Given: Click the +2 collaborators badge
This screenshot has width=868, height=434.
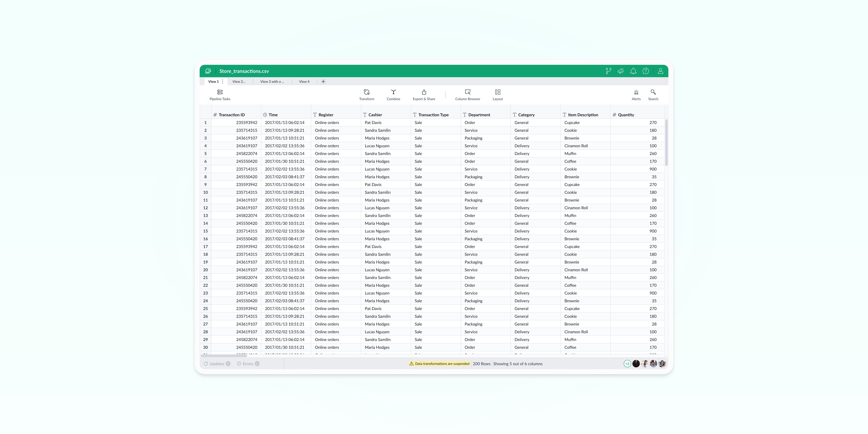Looking at the screenshot, I should [x=627, y=364].
